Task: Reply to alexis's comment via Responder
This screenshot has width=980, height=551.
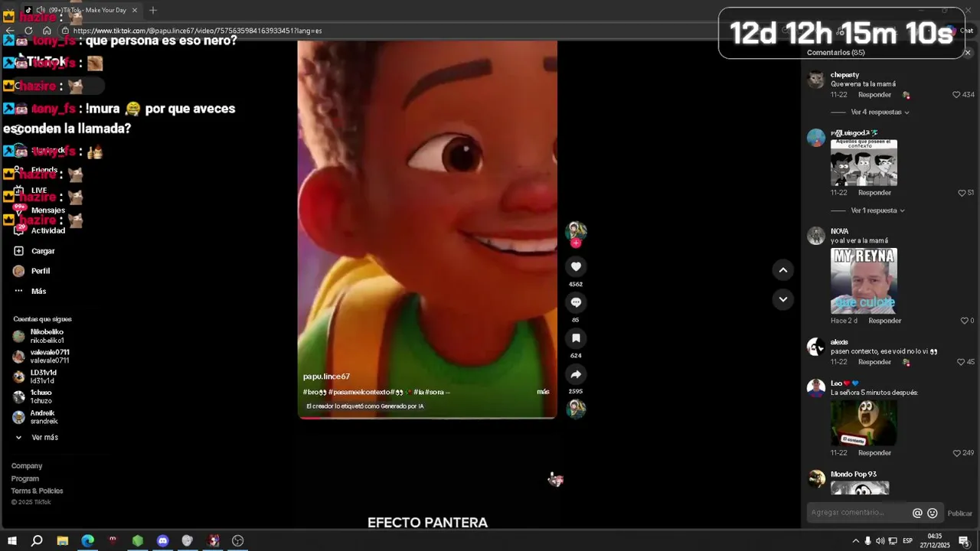Action: [874, 362]
